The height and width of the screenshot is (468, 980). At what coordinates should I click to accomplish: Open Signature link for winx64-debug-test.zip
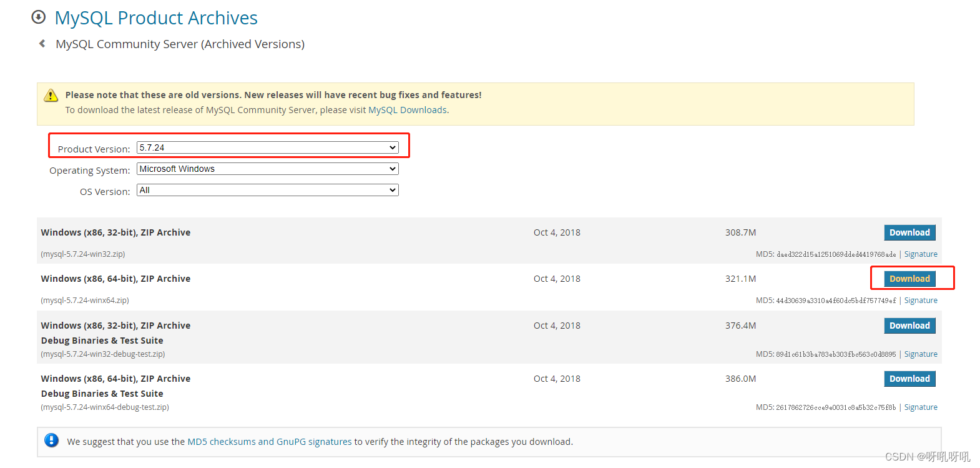[x=921, y=407]
